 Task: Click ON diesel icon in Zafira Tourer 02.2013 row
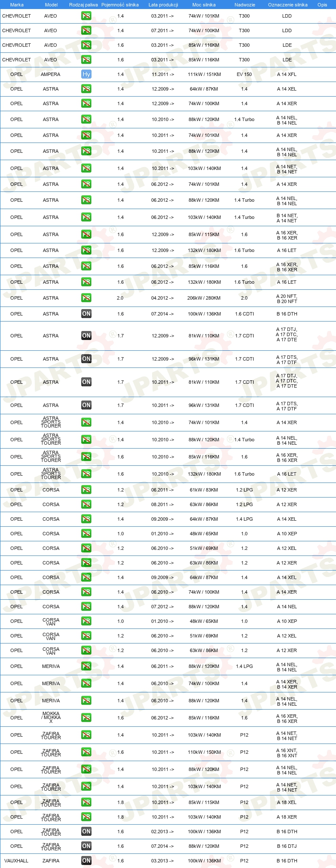[86, 832]
